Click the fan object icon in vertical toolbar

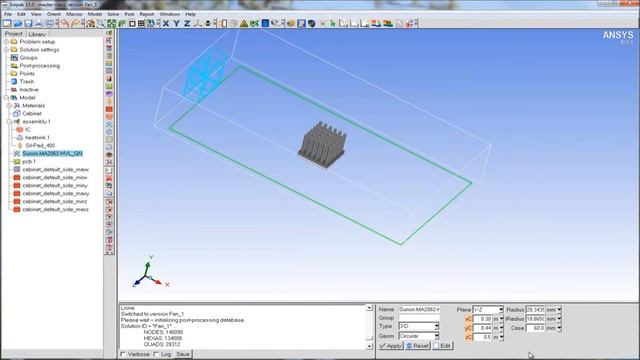pos(109,124)
